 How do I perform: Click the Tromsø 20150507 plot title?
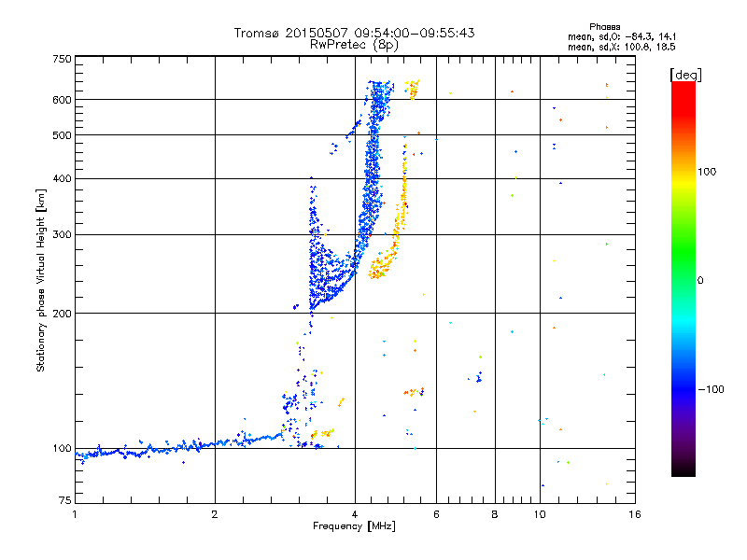tap(354, 33)
